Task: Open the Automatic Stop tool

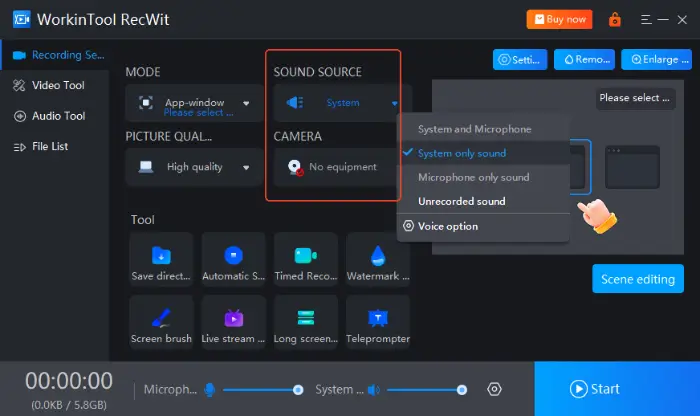Action: (x=233, y=259)
